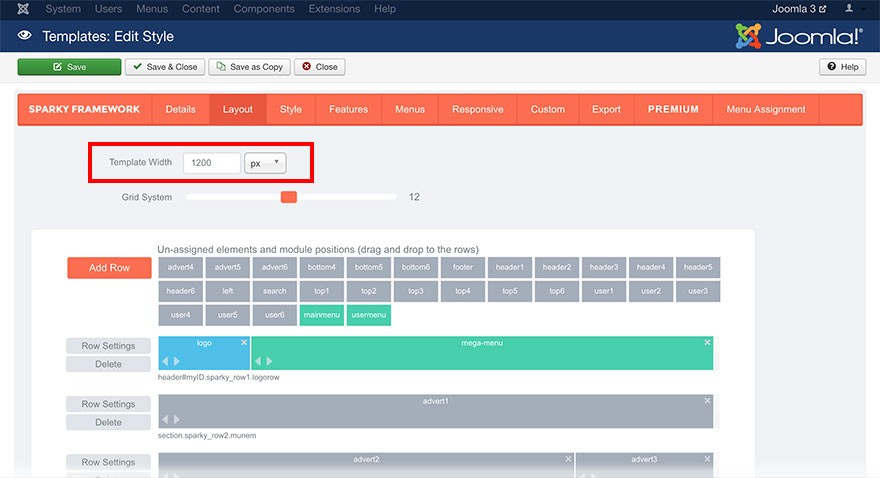The width and height of the screenshot is (880, 478).
Task: Widen mega-menu block with right arrow
Action: (269, 361)
